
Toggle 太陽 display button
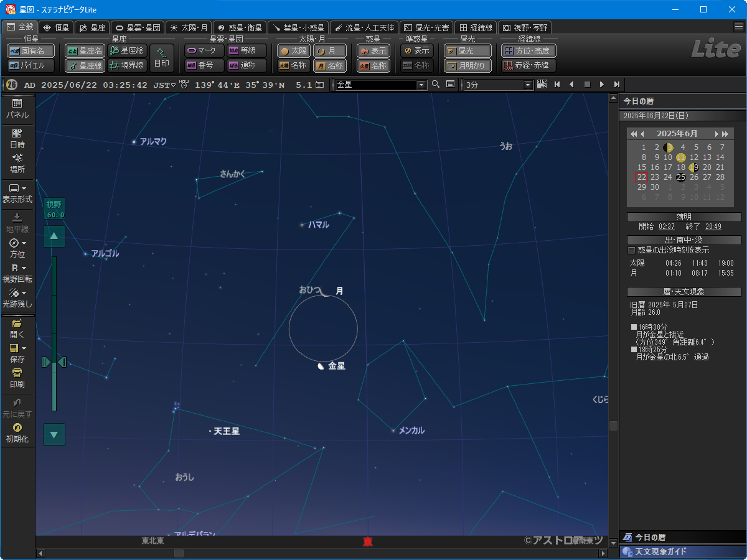[x=294, y=50]
